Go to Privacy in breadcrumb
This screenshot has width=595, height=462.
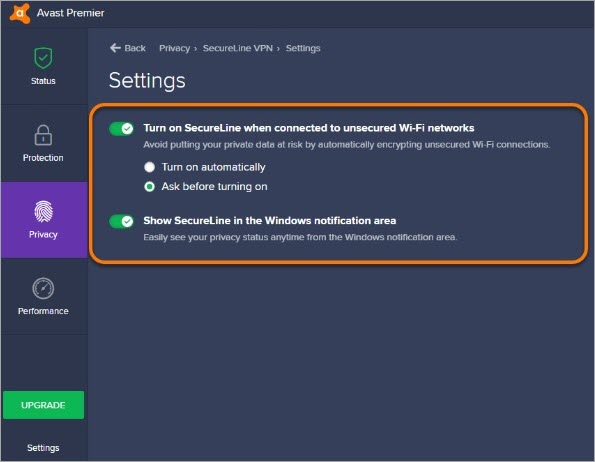tap(175, 48)
